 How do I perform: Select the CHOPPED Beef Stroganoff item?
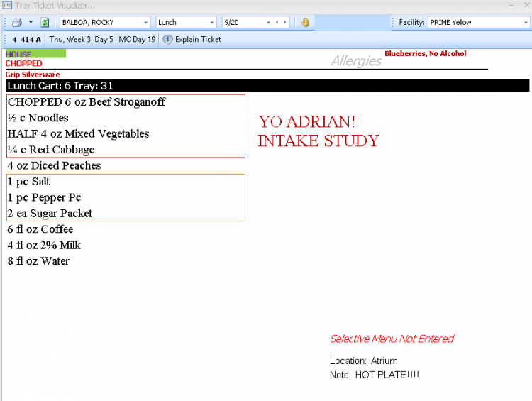pos(87,102)
